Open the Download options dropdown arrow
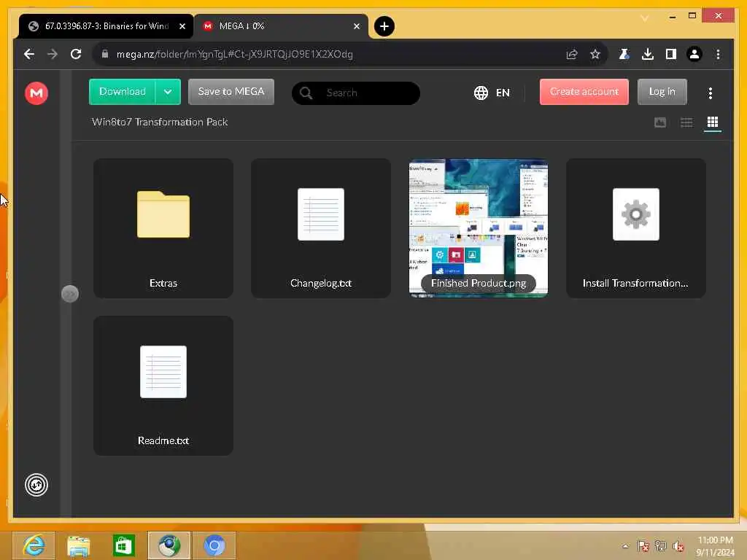This screenshot has height=560, width=747. coord(168,91)
